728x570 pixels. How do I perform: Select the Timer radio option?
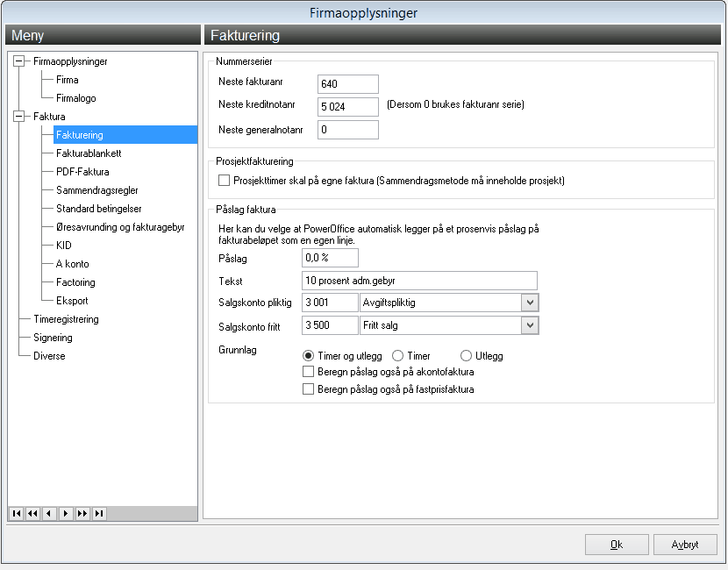[x=397, y=356]
